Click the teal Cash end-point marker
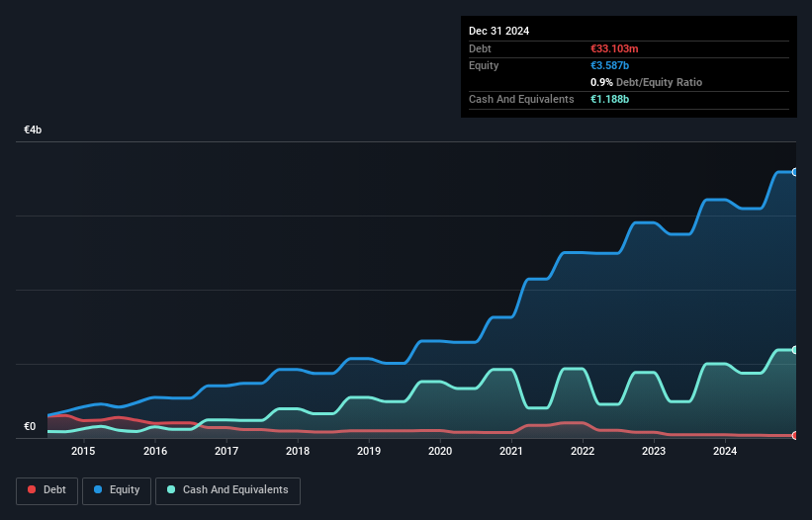812x520 pixels. point(795,350)
